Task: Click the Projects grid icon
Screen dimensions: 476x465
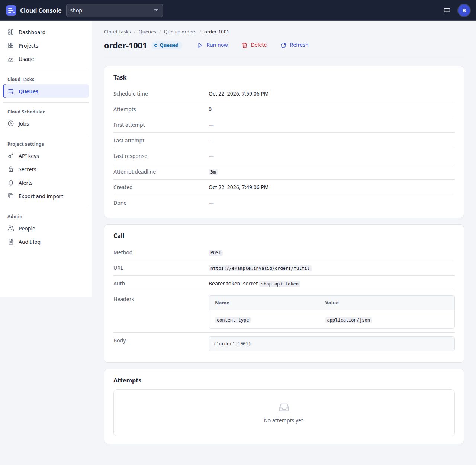Action: click(x=11, y=46)
